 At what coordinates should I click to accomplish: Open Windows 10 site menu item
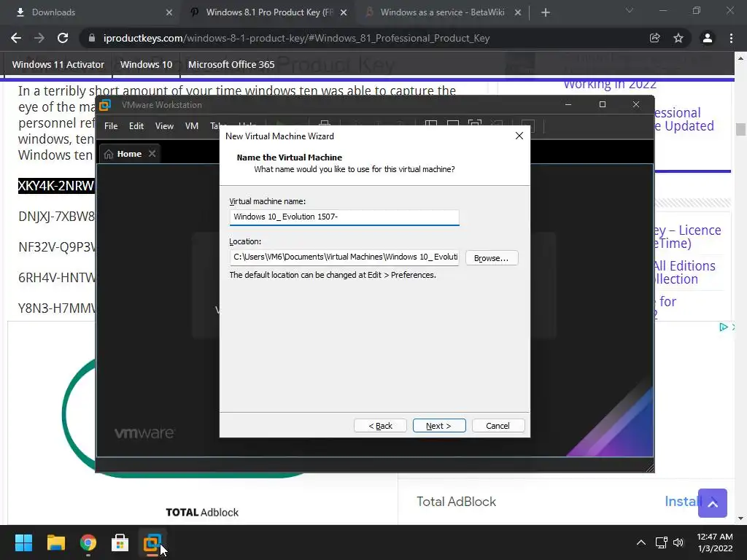click(146, 64)
